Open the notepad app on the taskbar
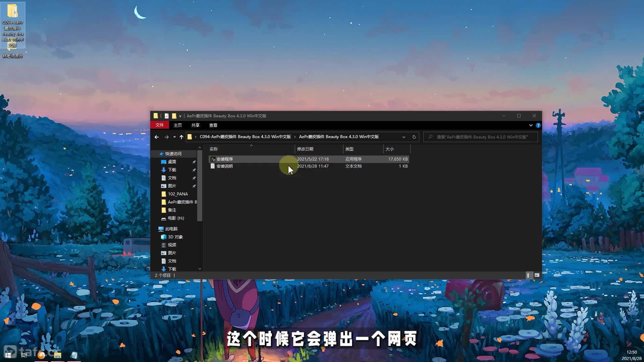644x362 pixels. [74, 355]
